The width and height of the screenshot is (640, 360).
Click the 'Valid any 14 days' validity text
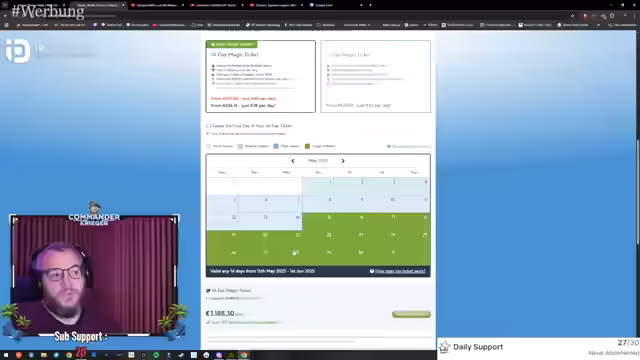(262, 271)
